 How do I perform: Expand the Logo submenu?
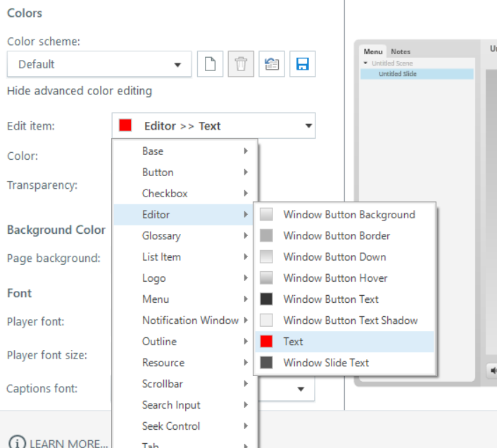(183, 278)
